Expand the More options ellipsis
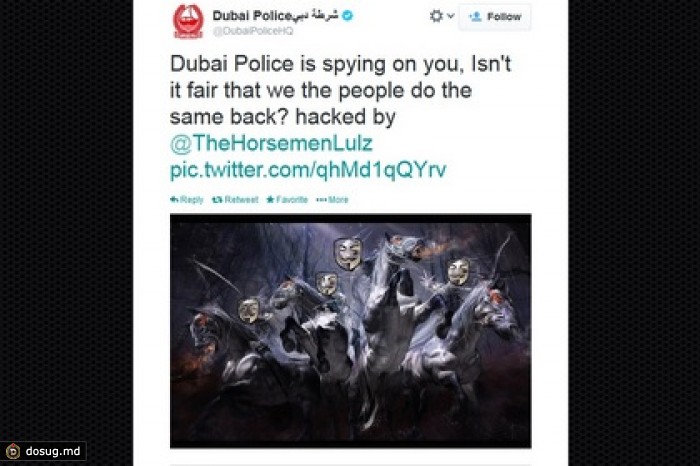Screen dimensions: 700x466 tap(332, 200)
